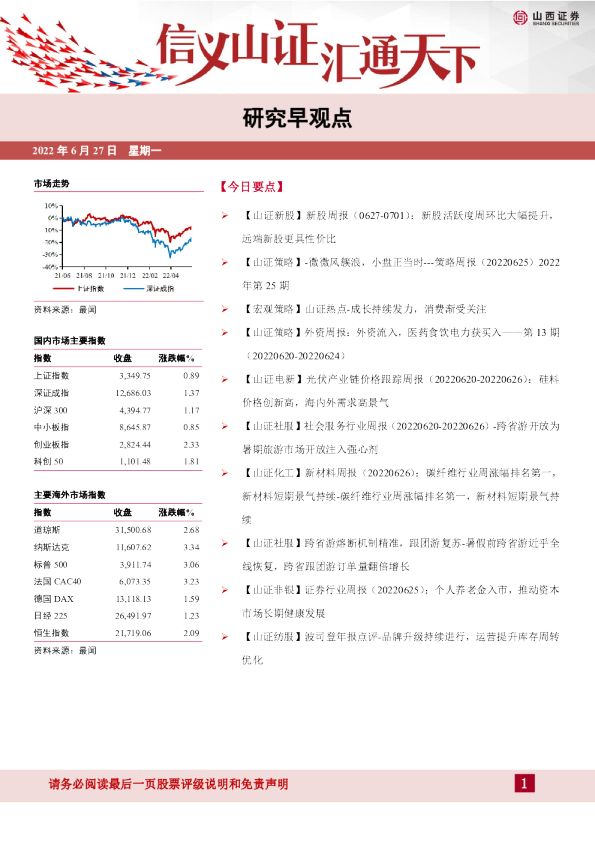
Task: Click the 研究早观点 title banner
Action: tap(298, 118)
